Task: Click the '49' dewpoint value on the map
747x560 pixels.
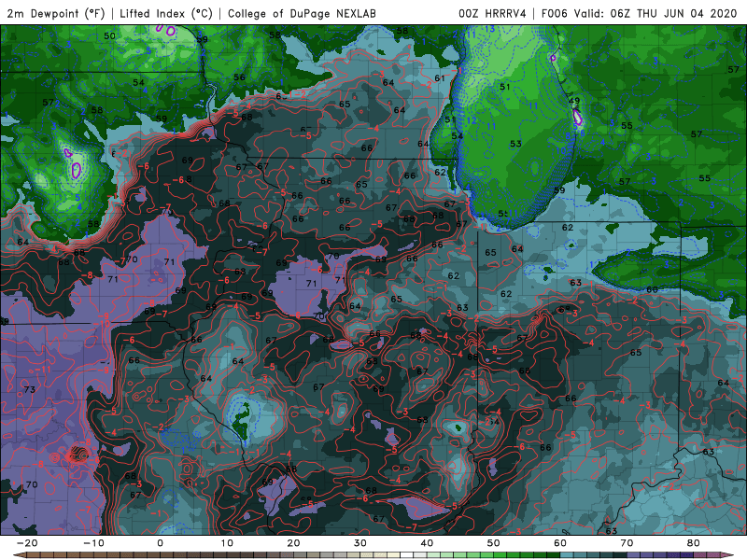Action: (x=574, y=101)
